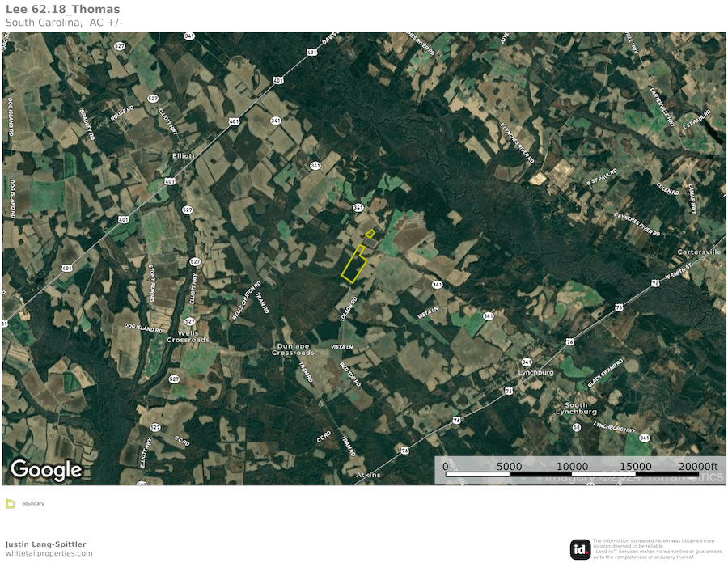Click the 10000 mark on scale bar
Image resolution: width=728 pixels, height=563 pixels.
pos(572,467)
